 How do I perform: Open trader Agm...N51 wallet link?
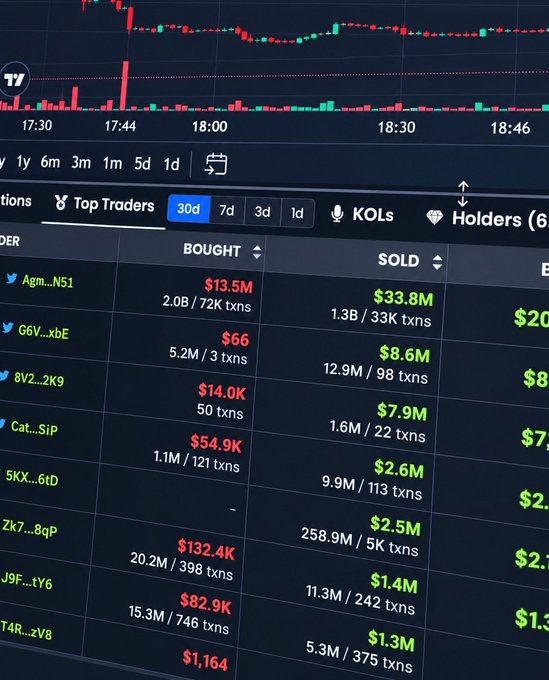(48, 281)
